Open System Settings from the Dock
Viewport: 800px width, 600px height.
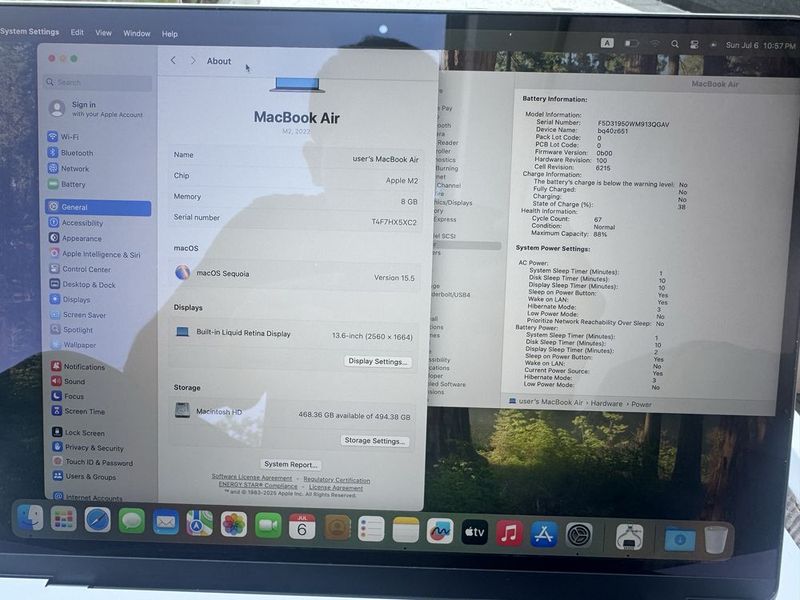[x=579, y=536]
